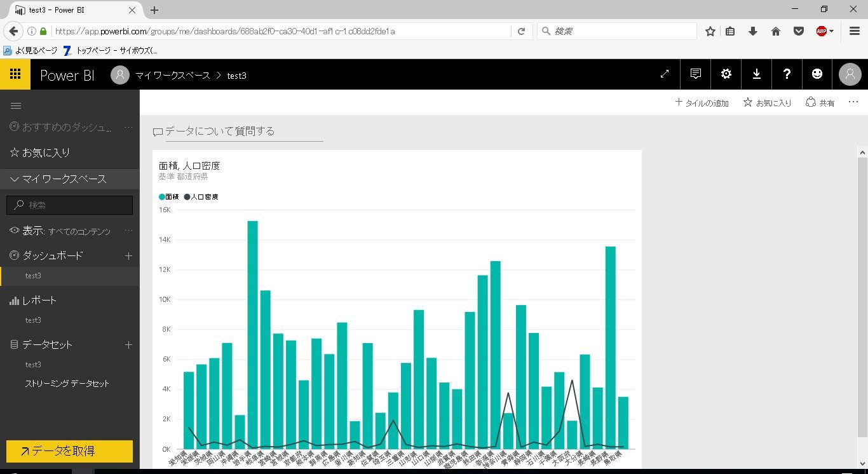
Task: Enter full screen mode with arrows icon
Action: [x=665, y=74]
